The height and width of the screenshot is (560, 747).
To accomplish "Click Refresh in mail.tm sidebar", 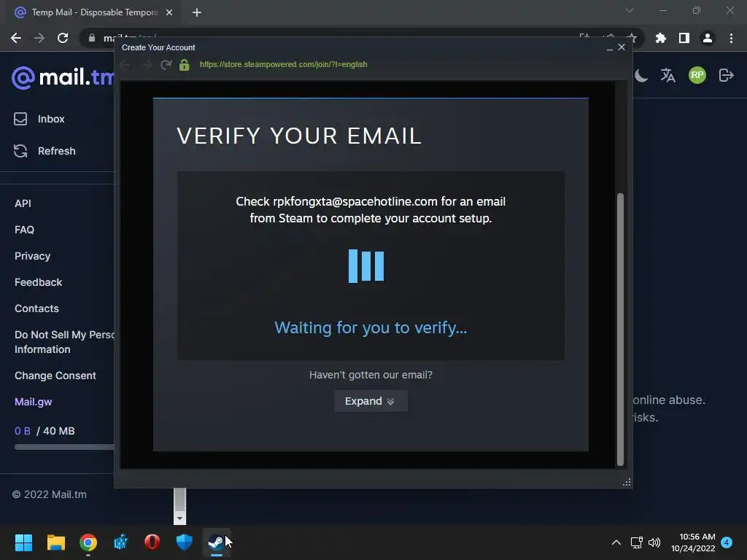I will 56,151.
